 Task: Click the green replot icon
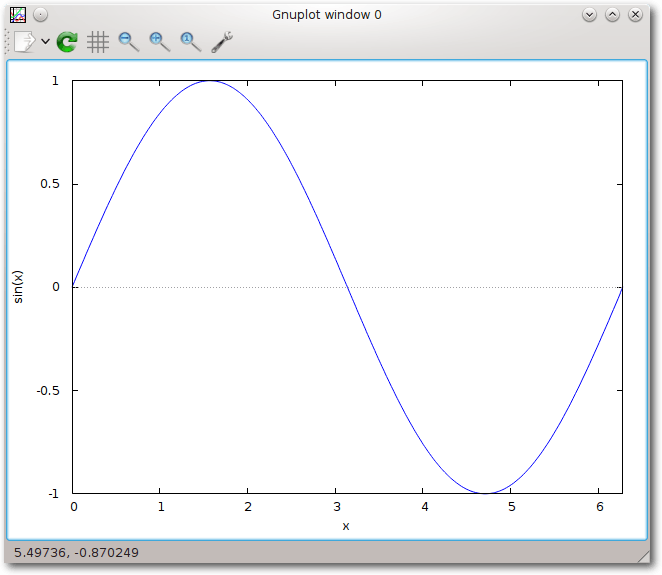[x=67, y=42]
